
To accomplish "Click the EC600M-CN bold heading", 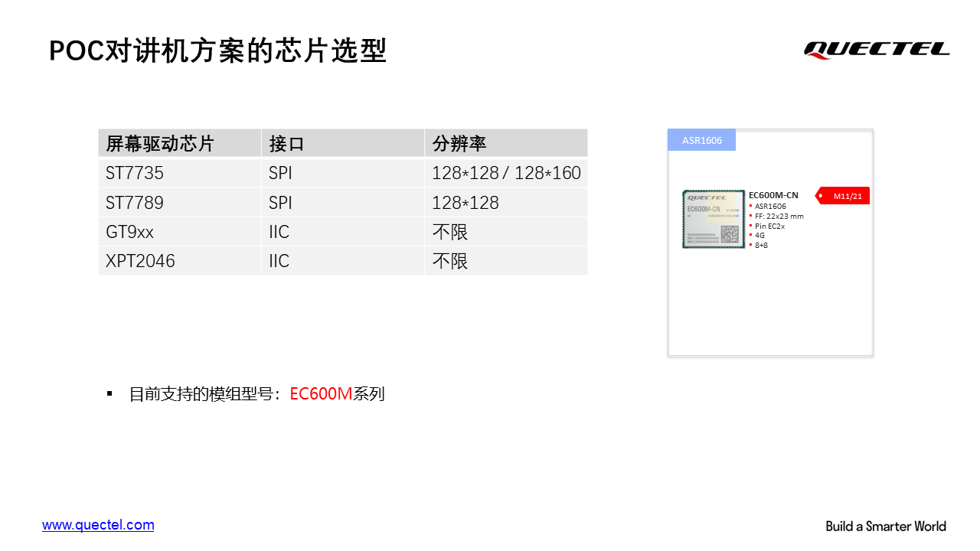I will 773,195.
